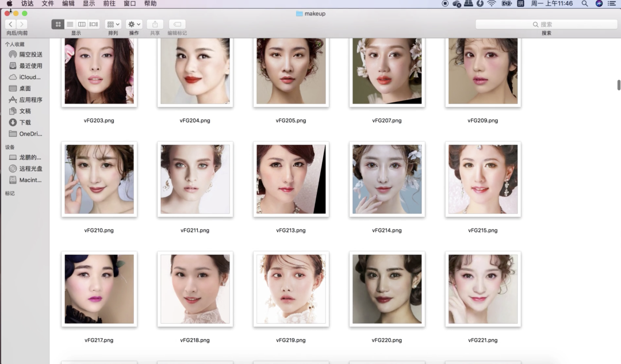The width and height of the screenshot is (621, 364).
Task: Click the edit tags toolbar button
Action: tap(177, 24)
